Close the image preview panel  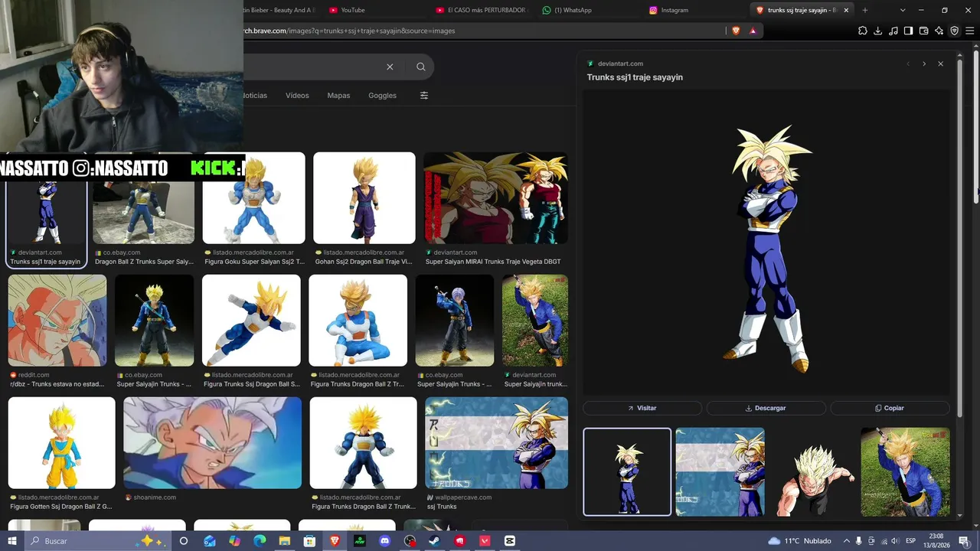click(940, 64)
